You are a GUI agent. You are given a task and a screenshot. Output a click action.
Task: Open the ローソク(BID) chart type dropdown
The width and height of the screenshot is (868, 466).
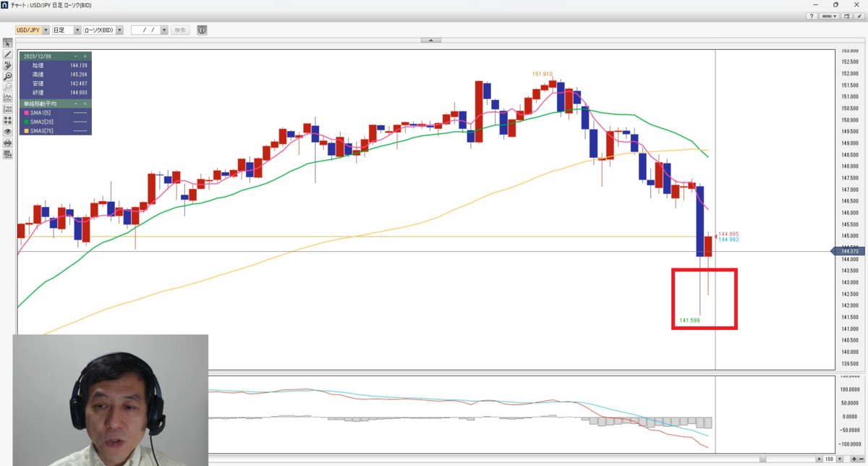119,30
